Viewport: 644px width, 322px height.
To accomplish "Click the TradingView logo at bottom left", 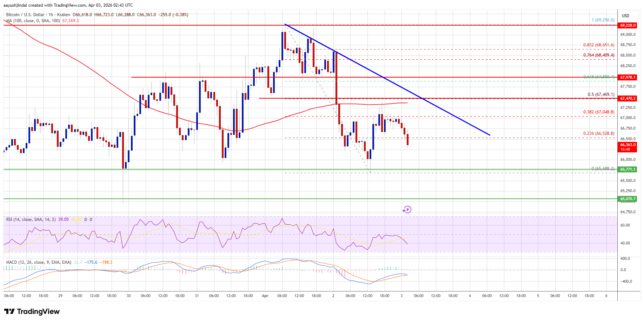I will click(32, 311).
